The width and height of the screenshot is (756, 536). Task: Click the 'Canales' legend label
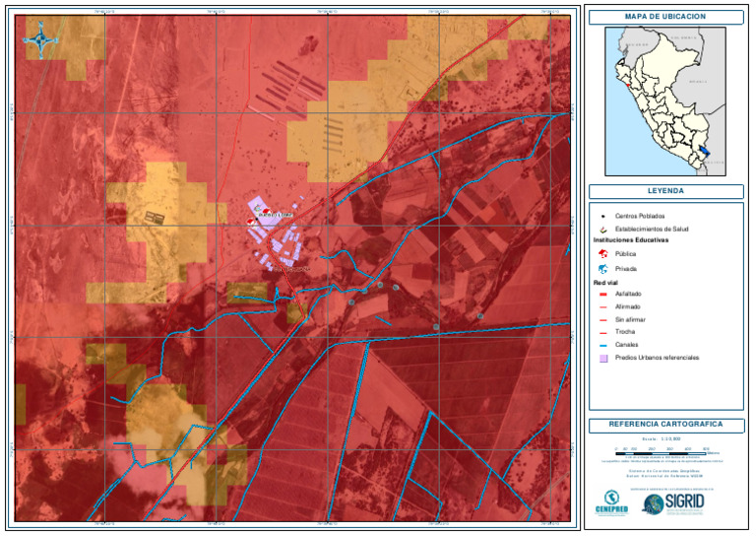click(627, 345)
